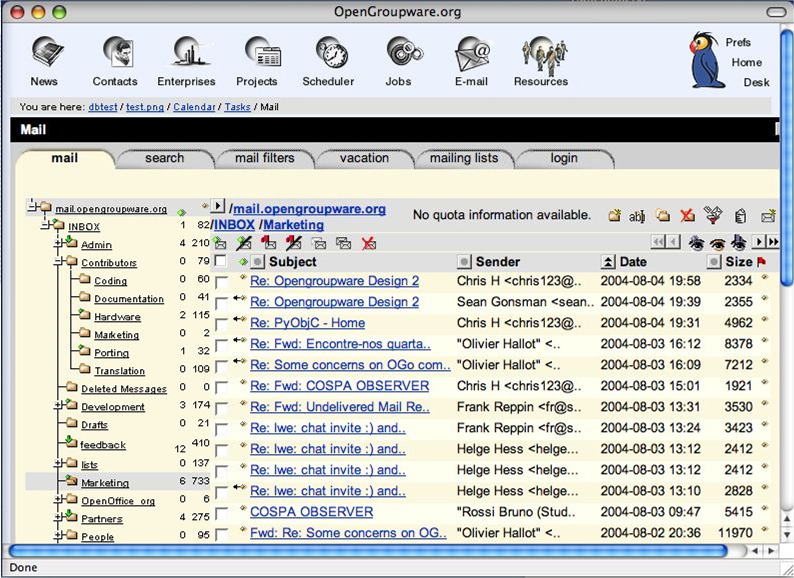The width and height of the screenshot is (794, 578).
Task: Open 'Re: Fwd: COSPA OBSERVER' message link
Action: 339,386
